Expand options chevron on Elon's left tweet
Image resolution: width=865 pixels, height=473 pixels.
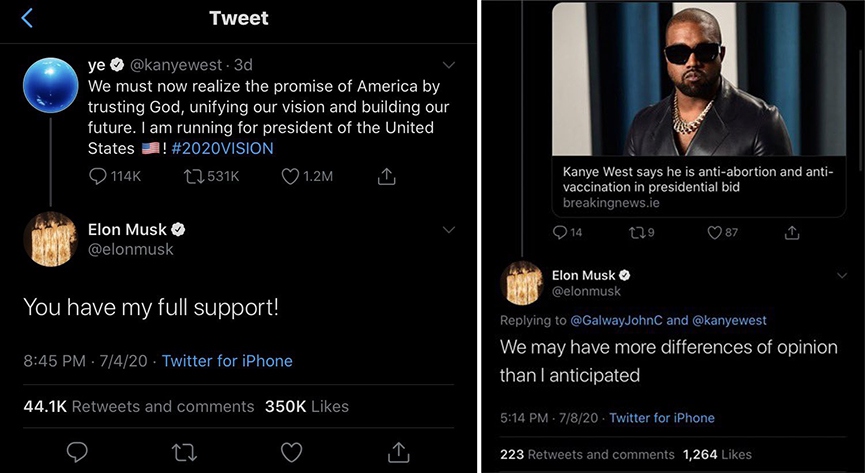tap(448, 229)
